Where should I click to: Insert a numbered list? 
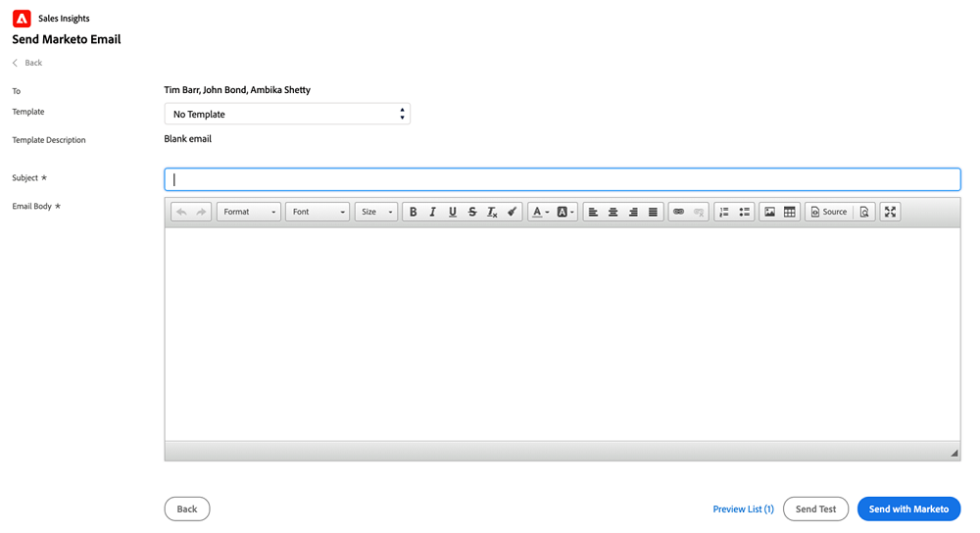724,212
